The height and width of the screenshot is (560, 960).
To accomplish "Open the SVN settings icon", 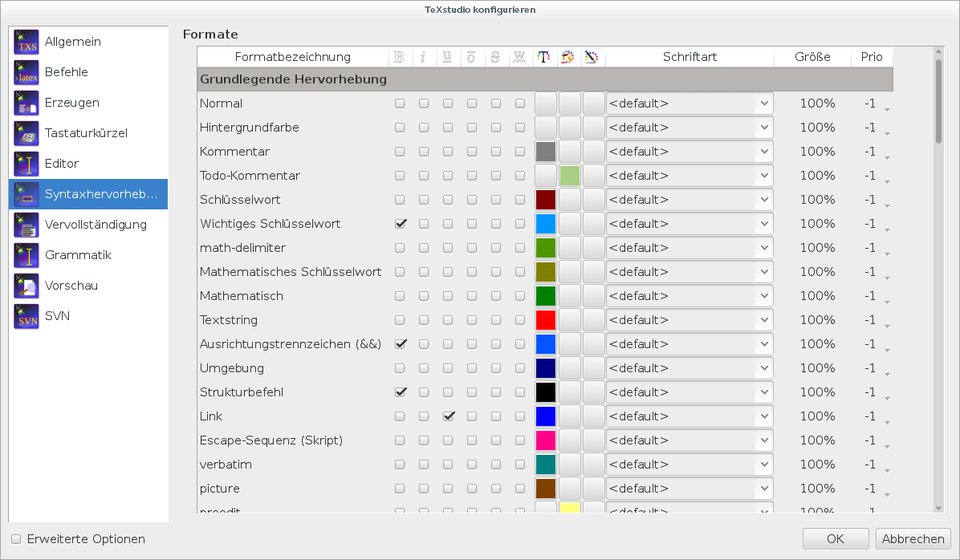I will point(26,316).
